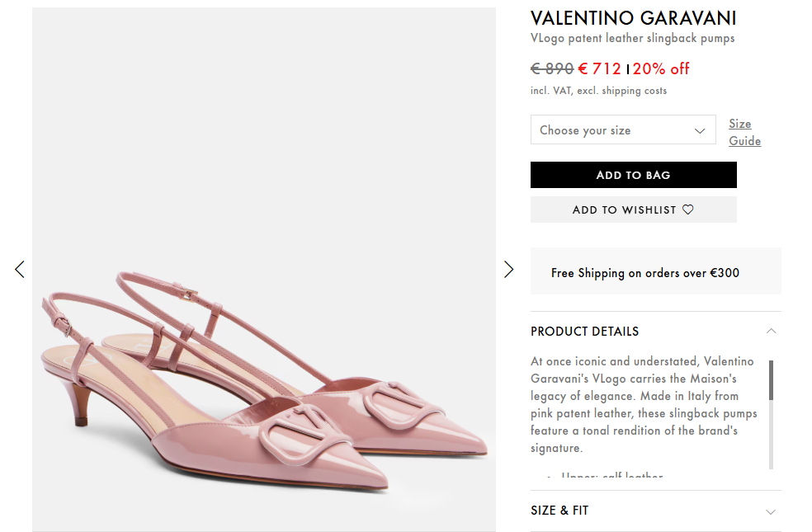Click the chevron arrow in the size selector
812x532 pixels.
700,130
